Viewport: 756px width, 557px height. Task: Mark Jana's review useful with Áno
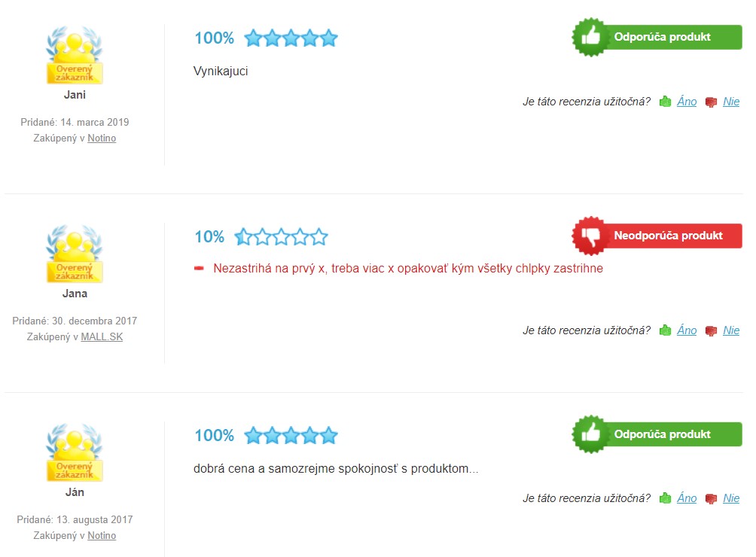click(x=687, y=330)
